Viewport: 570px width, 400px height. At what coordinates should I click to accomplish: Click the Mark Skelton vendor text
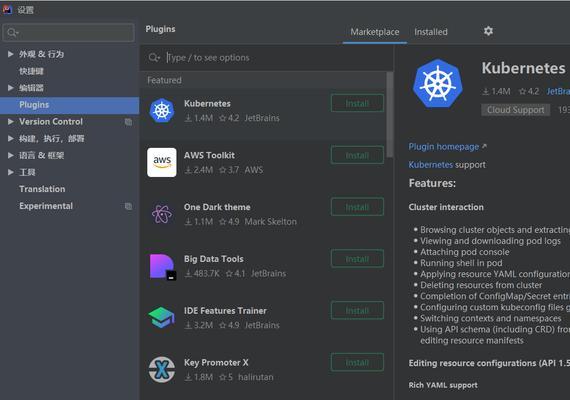pyautogui.click(x=270, y=221)
